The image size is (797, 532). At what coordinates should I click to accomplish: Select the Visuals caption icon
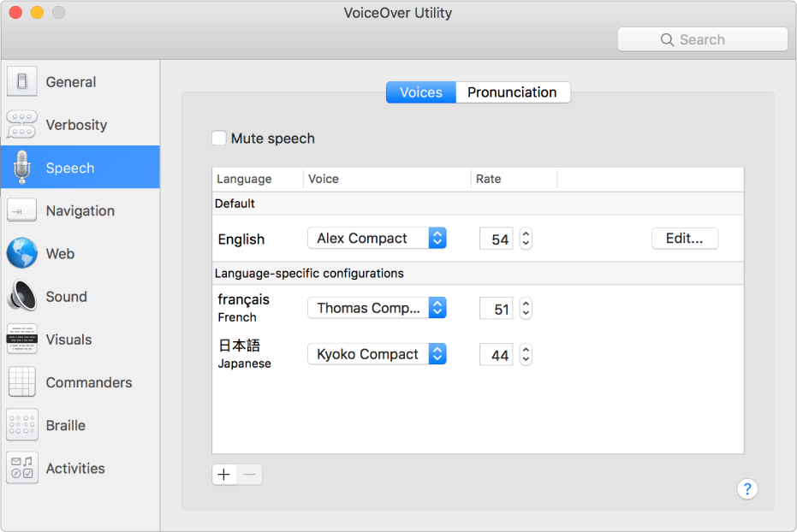22,340
